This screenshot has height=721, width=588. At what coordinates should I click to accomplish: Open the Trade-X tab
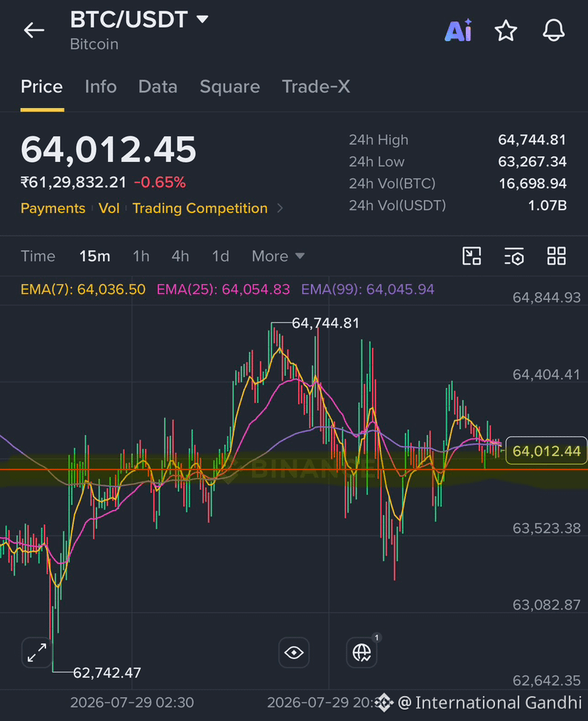click(316, 87)
